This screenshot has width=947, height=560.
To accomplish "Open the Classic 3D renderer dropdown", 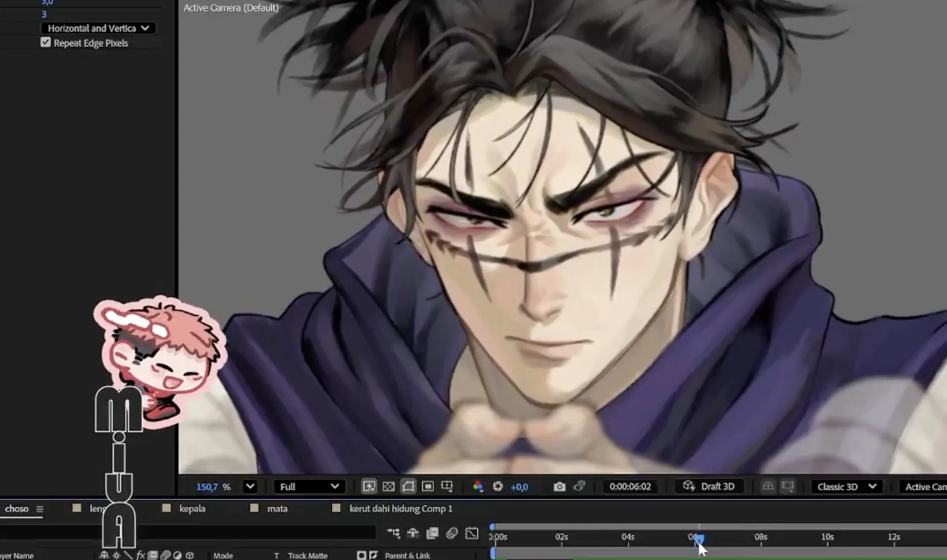I will click(x=847, y=487).
